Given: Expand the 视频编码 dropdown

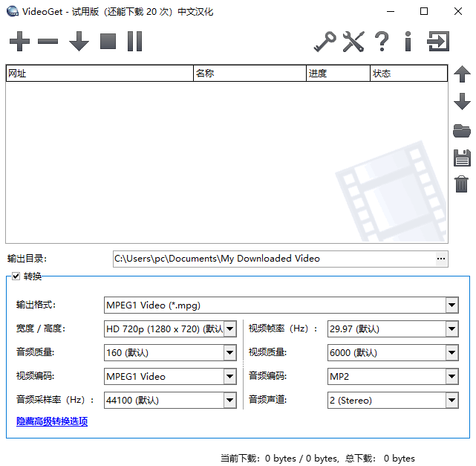Looking at the screenshot, I should click(x=230, y=376).
